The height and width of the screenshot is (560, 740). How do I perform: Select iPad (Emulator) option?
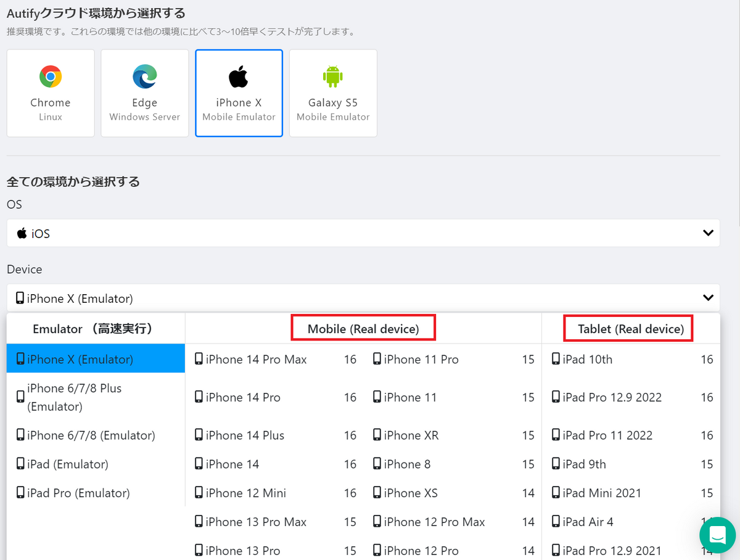coord(96,464)
